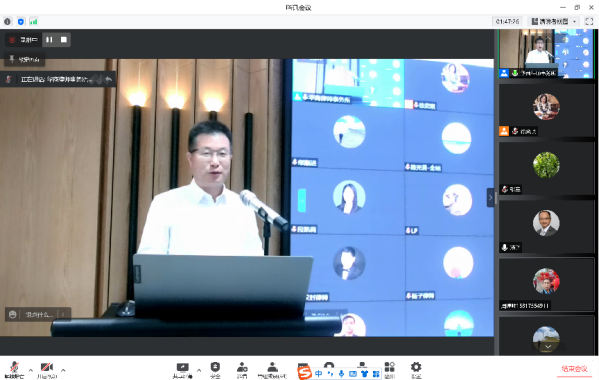Open the Manage Members panel

click(x=272, y=370)
